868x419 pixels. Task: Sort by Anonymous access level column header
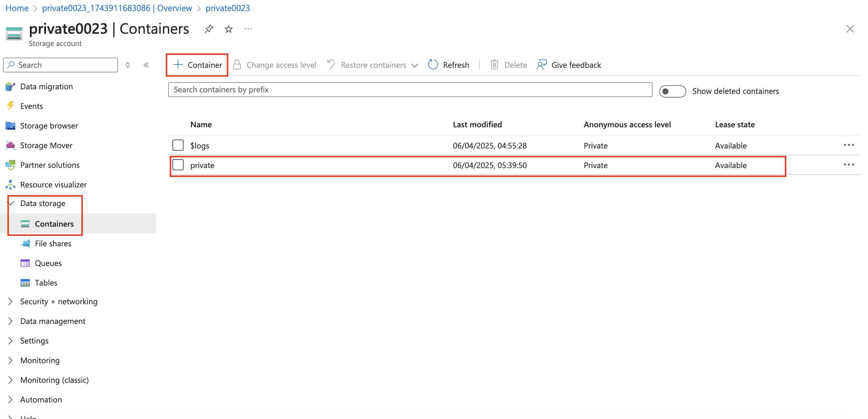(x=627, y=124)
